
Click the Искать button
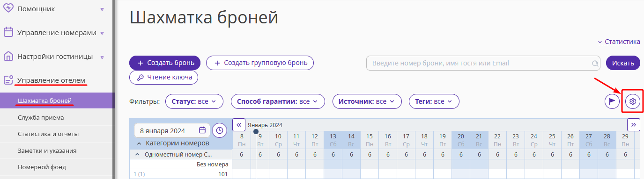[x=623, y=63]
